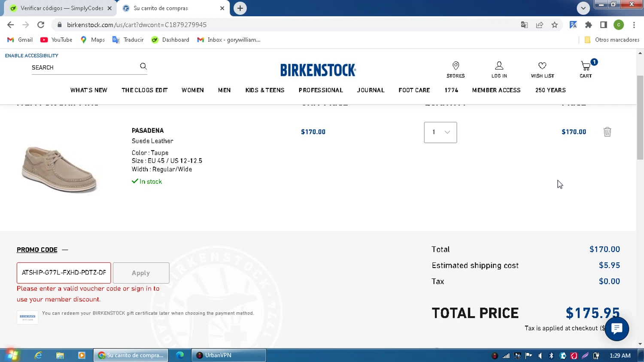Screen dimensions: 644x362
Task: Open the Chrome three-dot menu
Action: tap(634, 25)
